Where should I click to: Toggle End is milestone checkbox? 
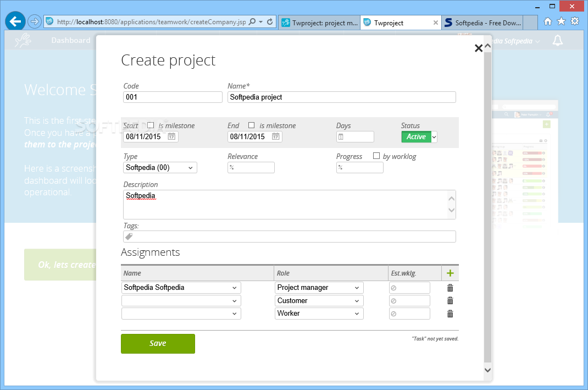[252, 125]
